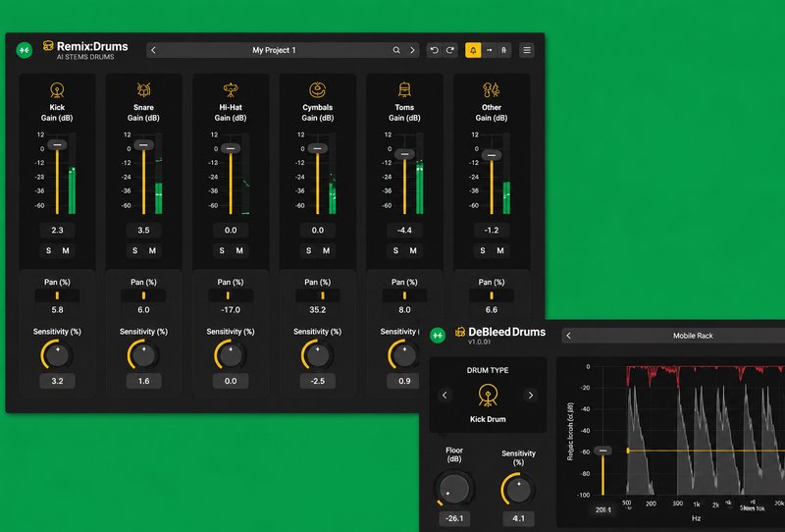785x532 pixels.
Task: Click the Snare drum channel icon
Action: 143,90
